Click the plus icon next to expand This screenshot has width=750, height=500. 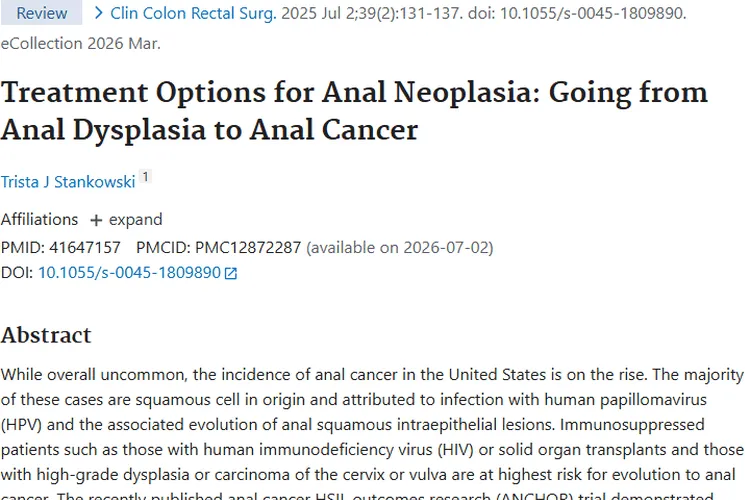pyautogui.click(x=96, y=220)
